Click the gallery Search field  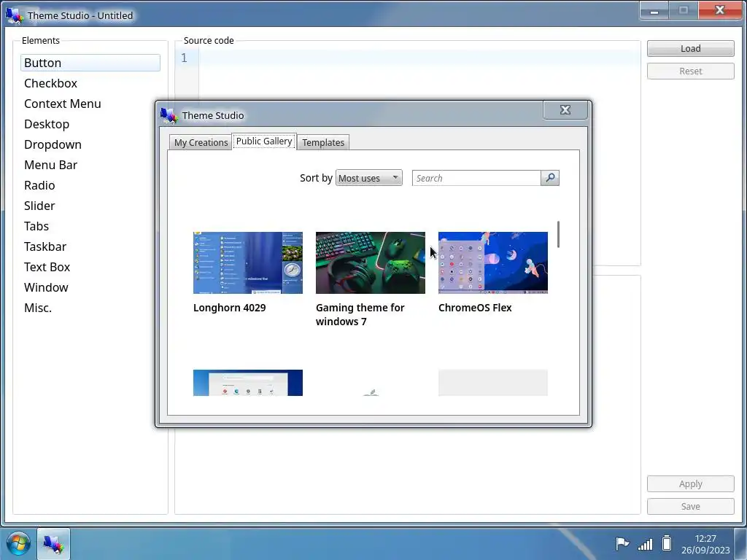[x=476, y=178]
